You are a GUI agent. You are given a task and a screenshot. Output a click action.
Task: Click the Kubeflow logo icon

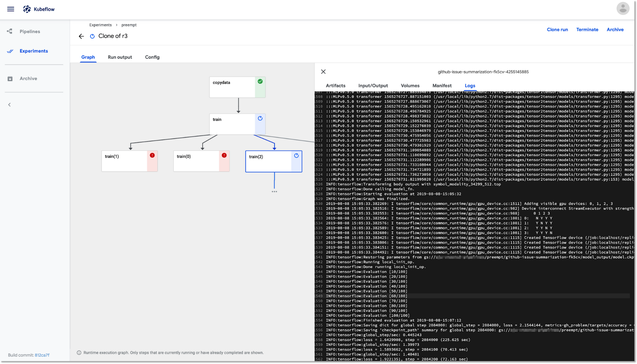tap(26, 9)
